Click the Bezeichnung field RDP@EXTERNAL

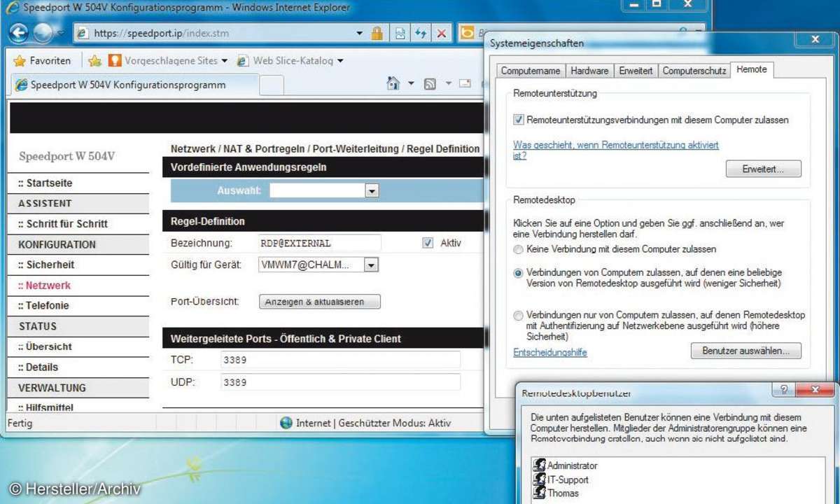[320, 243]
